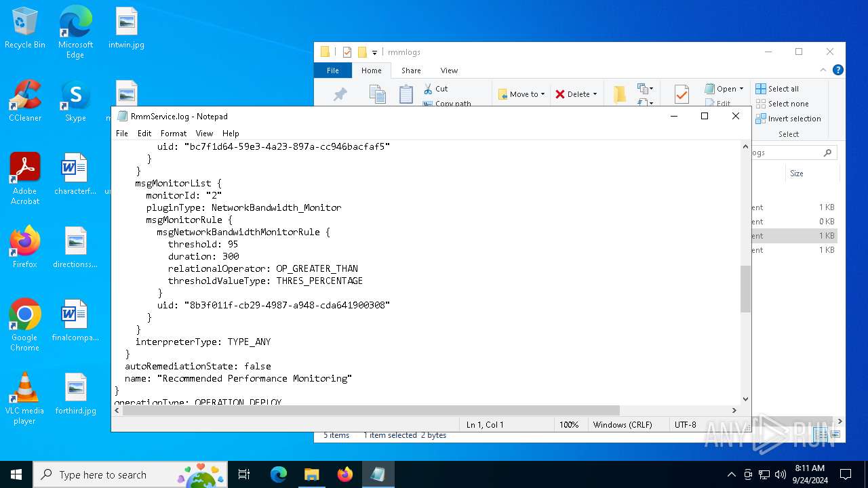The height and width of the screenshot is (488, 868).
Task: Launch Firefox from desktop shortcut
Action: pos(25,247)
